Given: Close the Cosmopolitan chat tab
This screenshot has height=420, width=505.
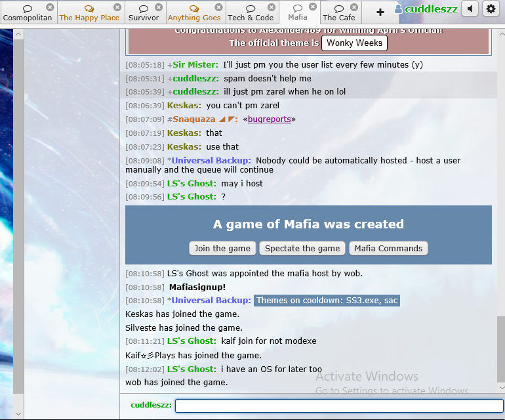Looking at the screenshot, I should tap(50, 7).
